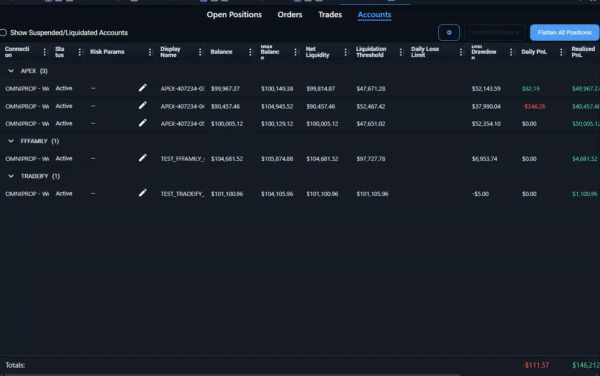Select liquidation threshold $47,671.28
This screenshot has height=376, width=600.
point(371,88)
